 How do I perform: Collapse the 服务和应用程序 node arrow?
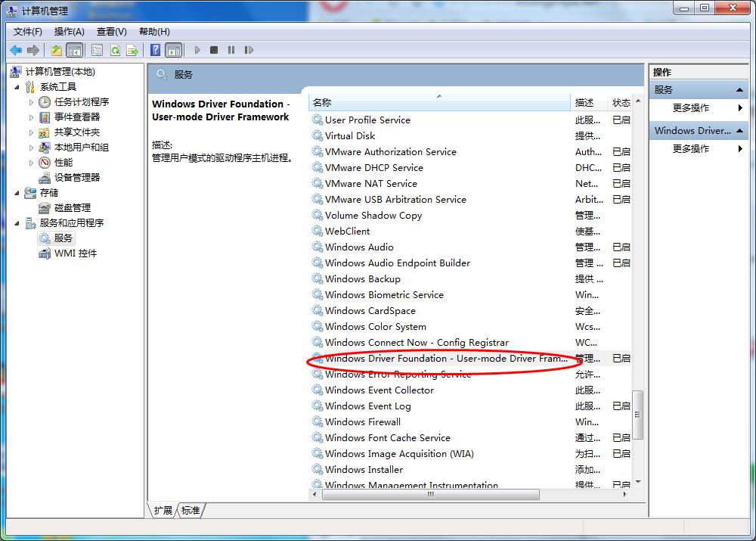(17, 223)
